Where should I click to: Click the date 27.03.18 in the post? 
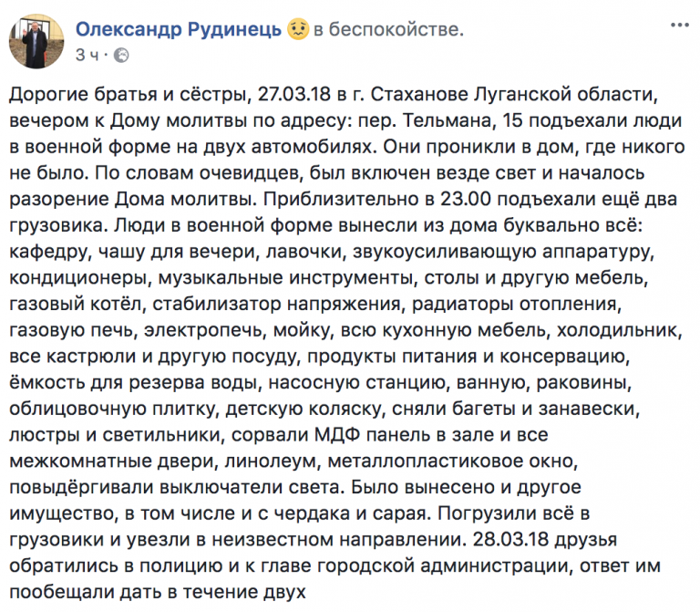point(294,94)
